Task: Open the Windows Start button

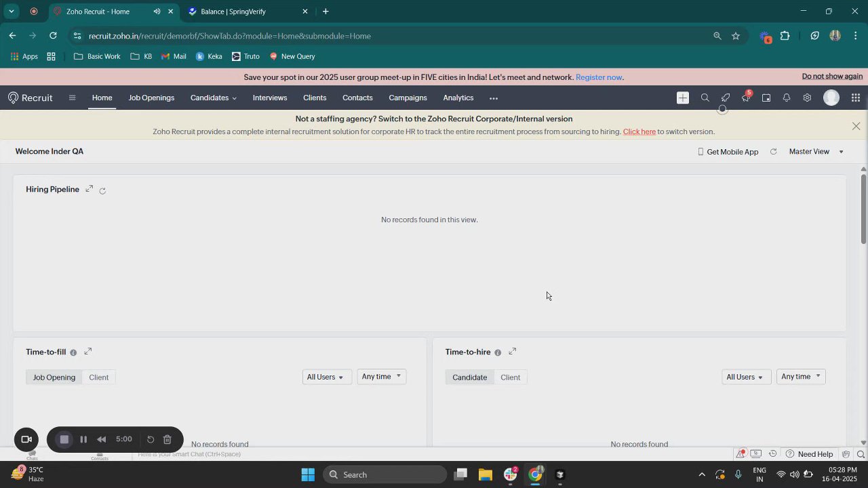Action: pos(308,474)
